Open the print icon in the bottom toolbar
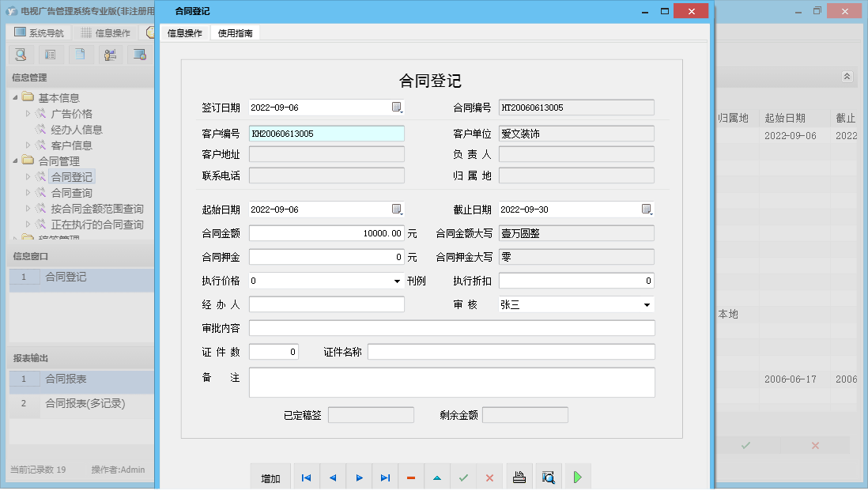Viewport: 868px width, 502px height. (x=519, y=476)
